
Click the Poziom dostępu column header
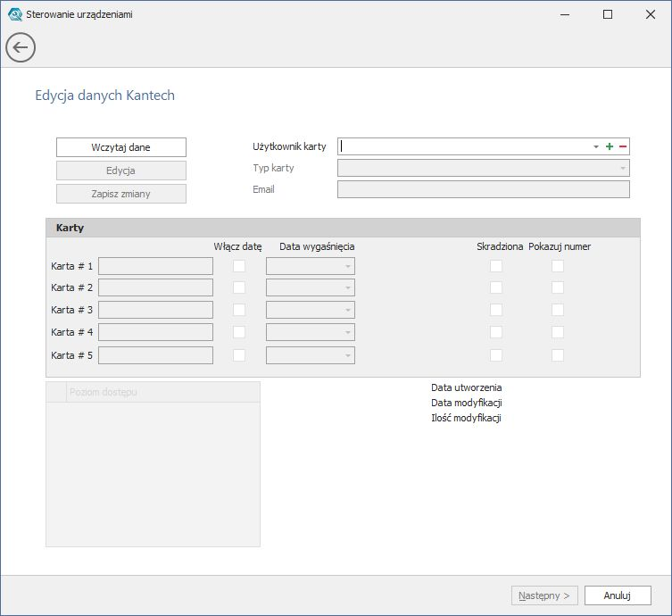tap(162, 392)
